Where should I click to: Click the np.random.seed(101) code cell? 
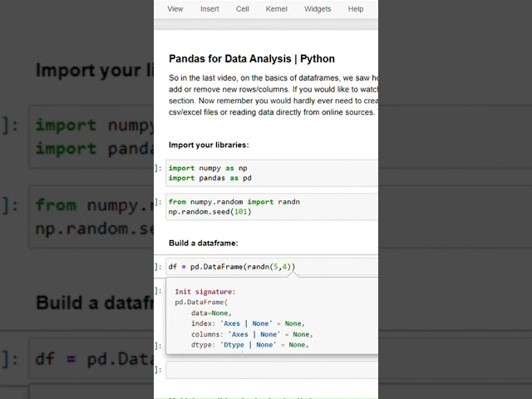tap(272, 207)
